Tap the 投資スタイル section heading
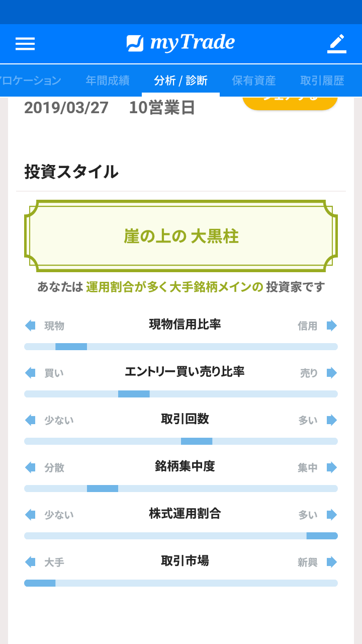This screenshot has height=644, width=362. coord(71,172)
